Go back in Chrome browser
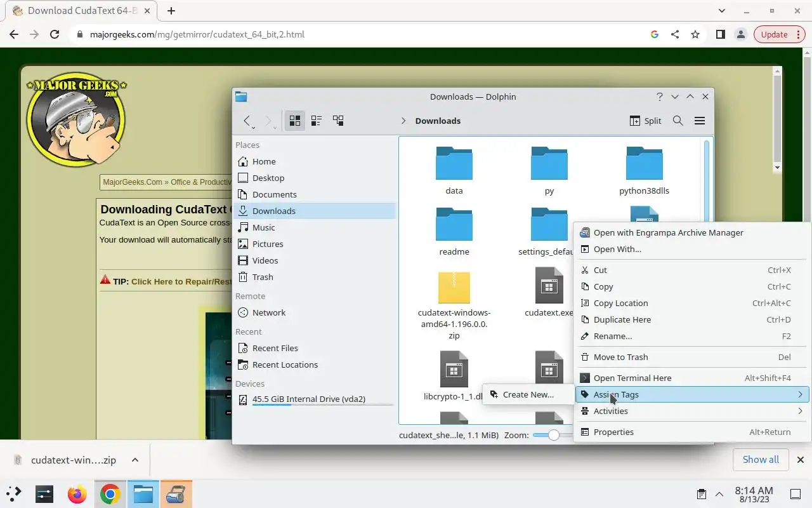 [x=14, y=34]
